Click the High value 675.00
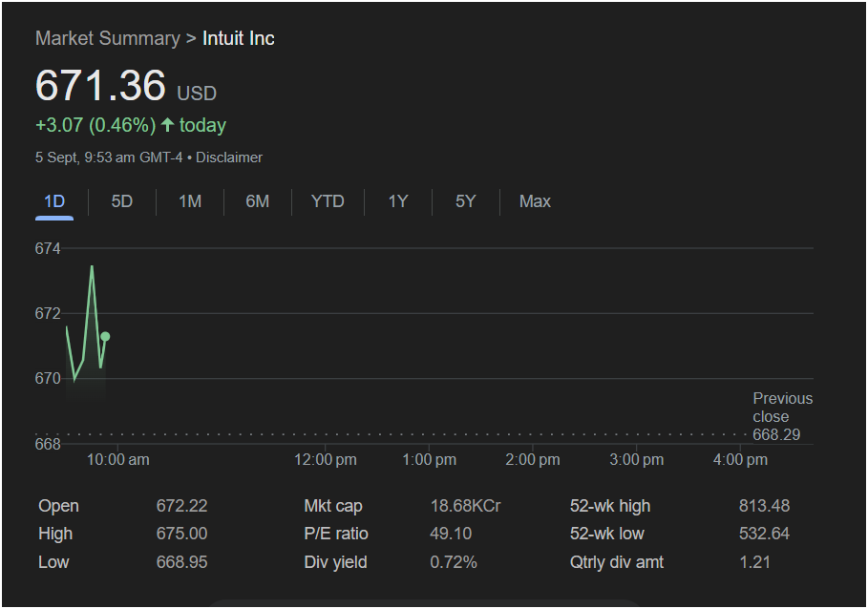Viewport: 868px width, 609px height. tap(181, 534)
